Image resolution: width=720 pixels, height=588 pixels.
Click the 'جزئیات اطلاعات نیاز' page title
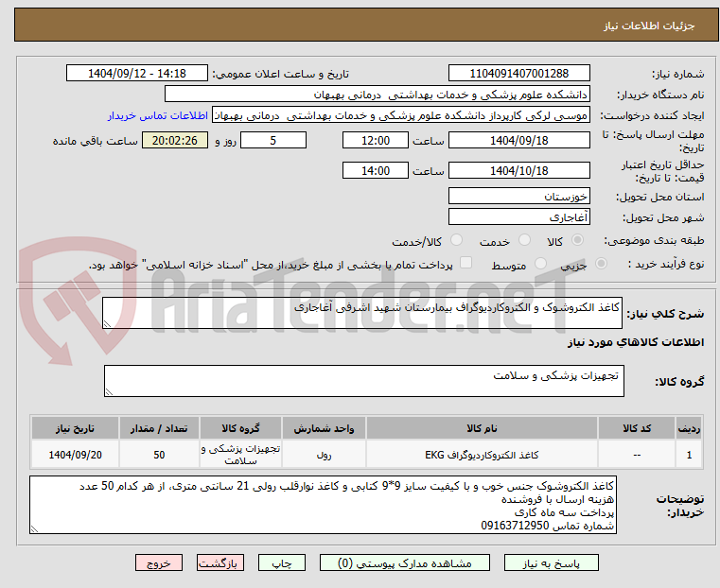point(649,26)
